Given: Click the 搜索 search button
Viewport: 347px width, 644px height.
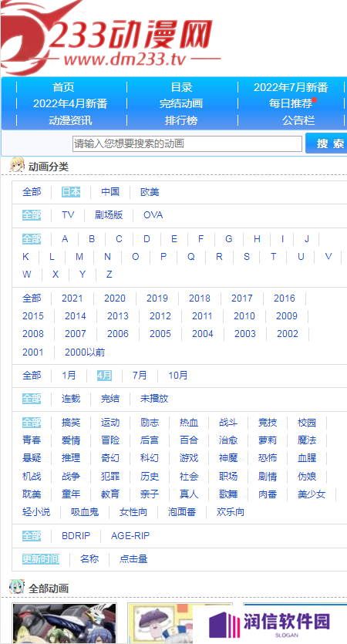Looking at the screenshot, I should point(327,143).
